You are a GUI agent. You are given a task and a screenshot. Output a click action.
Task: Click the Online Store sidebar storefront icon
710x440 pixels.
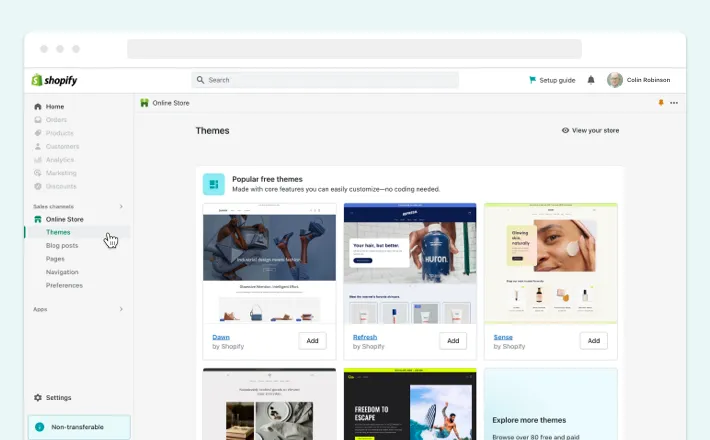(x=38, y=219)
